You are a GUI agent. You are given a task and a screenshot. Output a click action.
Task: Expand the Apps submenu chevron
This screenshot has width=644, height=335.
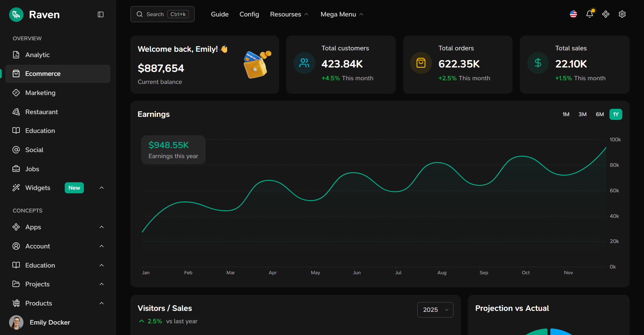102,227
